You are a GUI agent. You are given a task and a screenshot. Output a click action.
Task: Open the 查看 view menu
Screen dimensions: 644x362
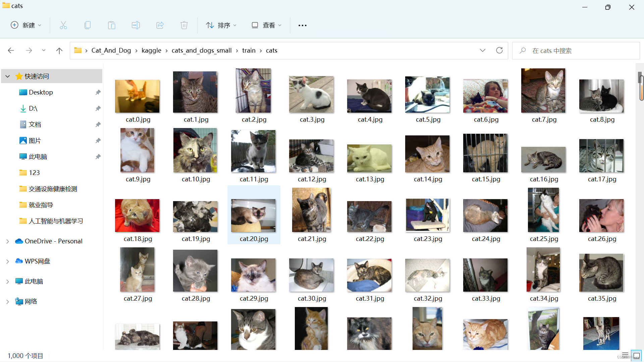pyautogui.click(x=267, y=25)
